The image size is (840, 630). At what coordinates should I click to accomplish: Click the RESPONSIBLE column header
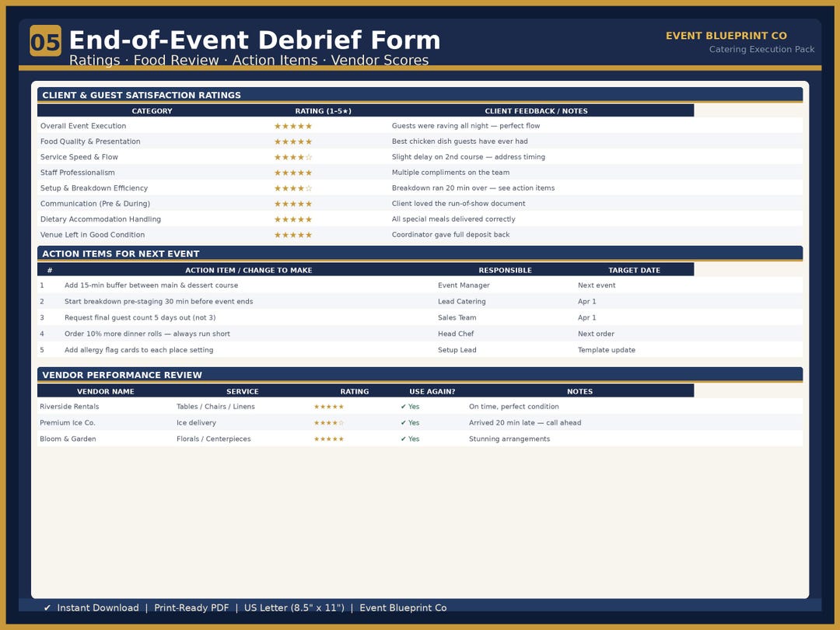(506, 270)
